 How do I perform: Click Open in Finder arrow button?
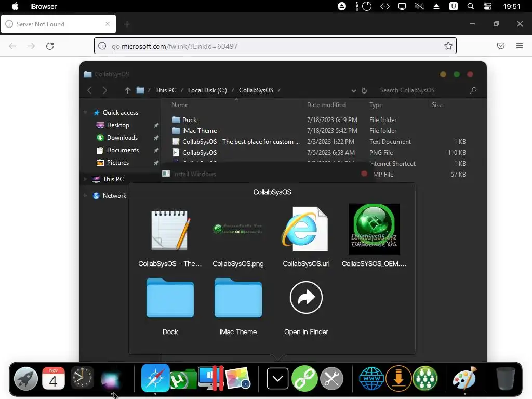coord(306,298)
